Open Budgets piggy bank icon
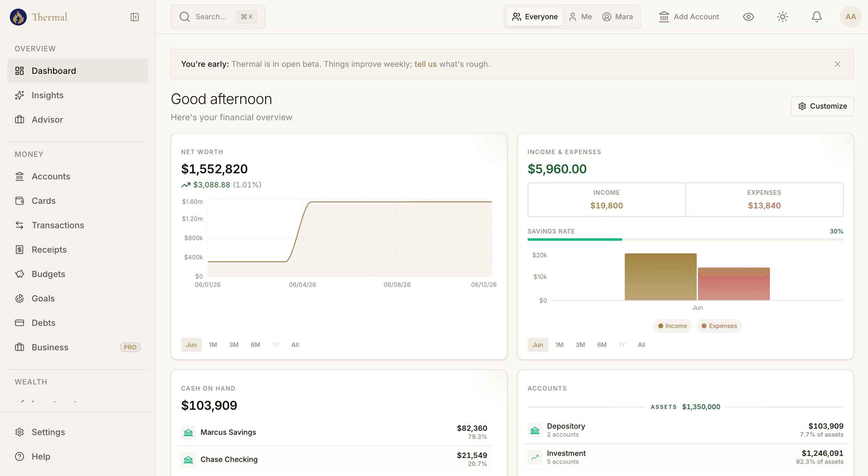 20,274
